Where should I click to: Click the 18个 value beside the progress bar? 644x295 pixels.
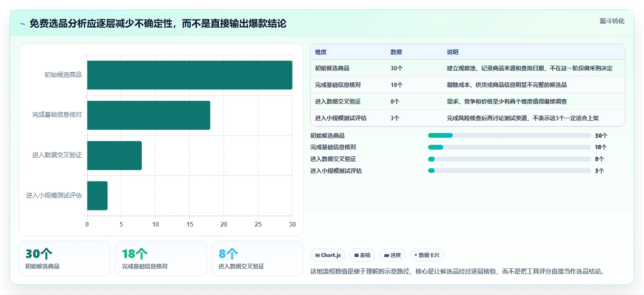point(601,147)
